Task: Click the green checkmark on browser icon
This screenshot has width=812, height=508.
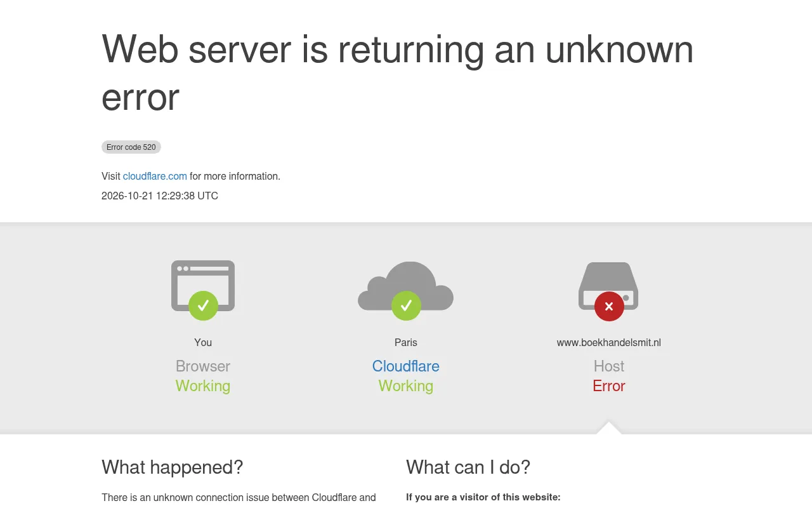Action: pos(203,305)
